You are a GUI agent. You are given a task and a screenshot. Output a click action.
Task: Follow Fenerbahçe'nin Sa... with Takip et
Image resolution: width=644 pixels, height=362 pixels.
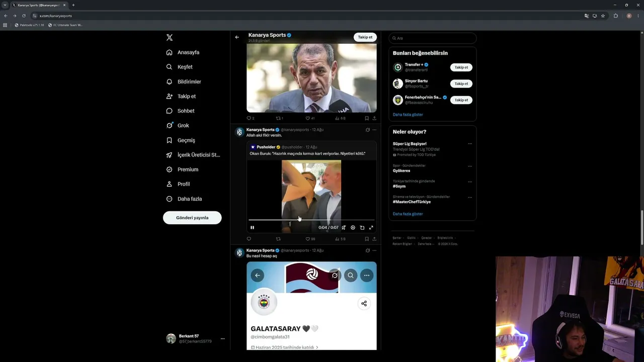[461, 100]
